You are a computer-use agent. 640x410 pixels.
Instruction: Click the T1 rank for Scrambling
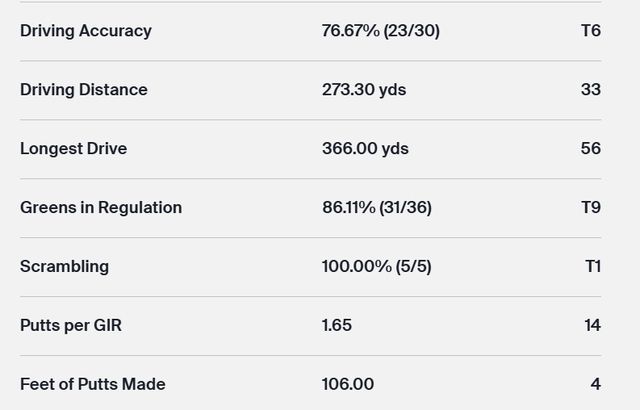592,267
